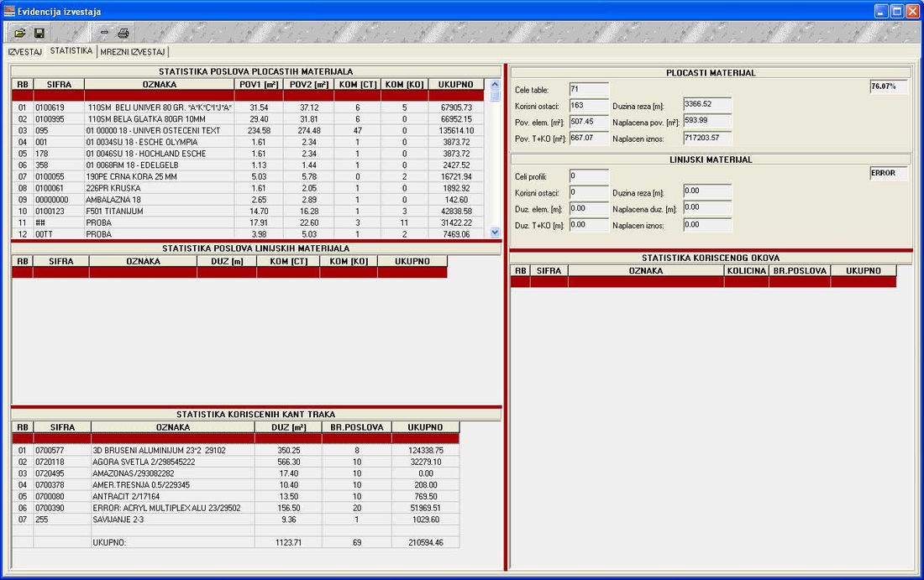Viewport: 924px width, 580px height.
Task: Select the STATISTIKA tab
Action: click(71, 51)
